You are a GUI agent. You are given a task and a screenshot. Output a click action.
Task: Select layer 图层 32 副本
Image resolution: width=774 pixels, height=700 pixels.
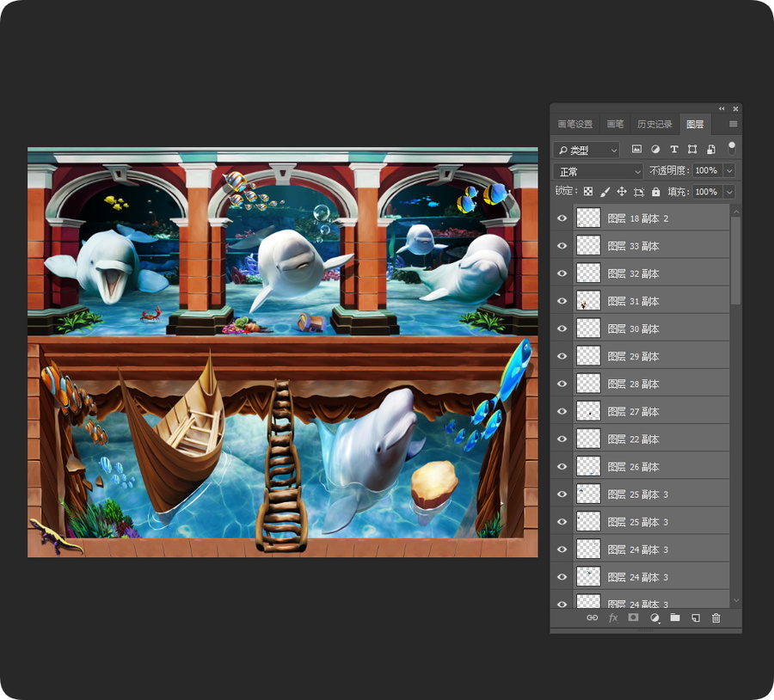tap(651, 273)
